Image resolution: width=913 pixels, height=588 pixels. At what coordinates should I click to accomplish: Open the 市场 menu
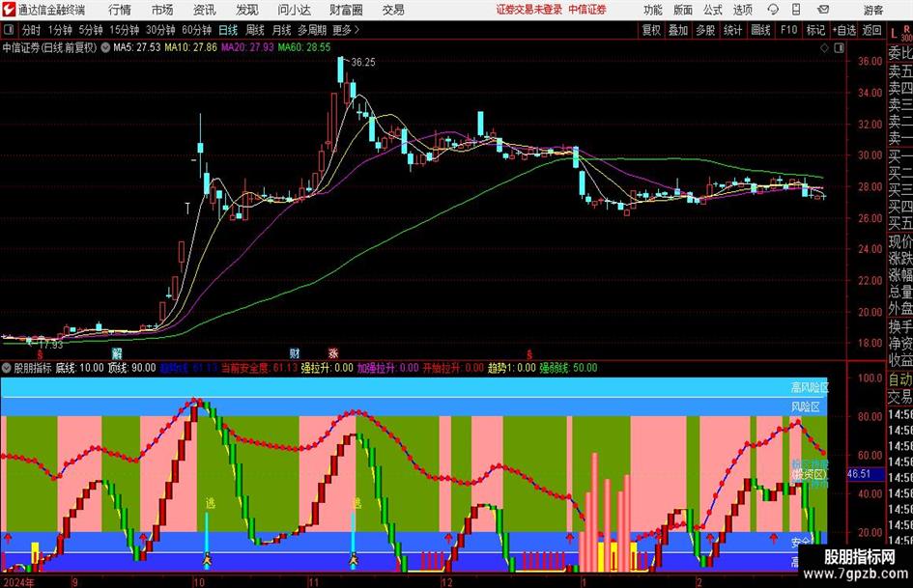pos(162,10)
